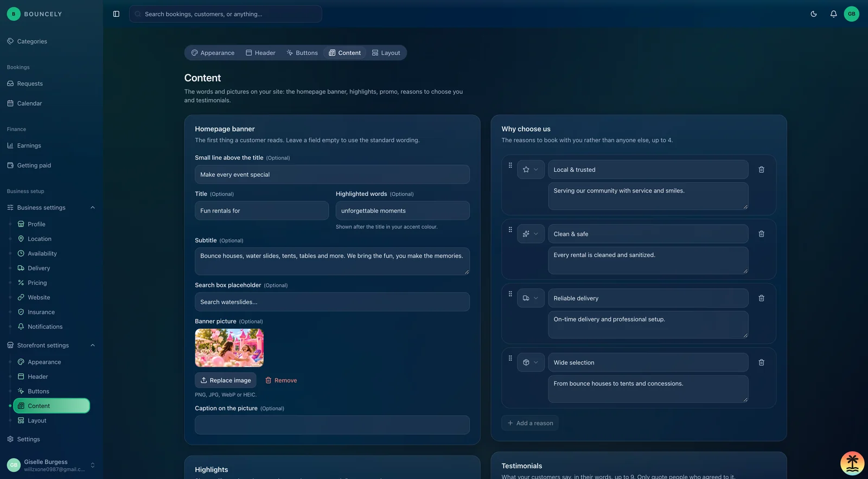Edit the 'From bounce houses to tents' description
This screenshot has height=479, width=868.
click(x=648, y=389)
